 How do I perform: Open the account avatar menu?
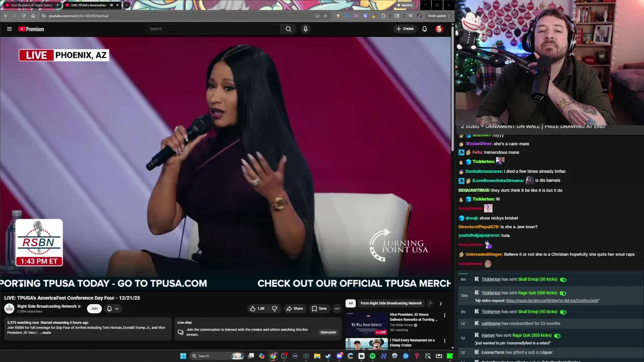click(x=439, y=29)
